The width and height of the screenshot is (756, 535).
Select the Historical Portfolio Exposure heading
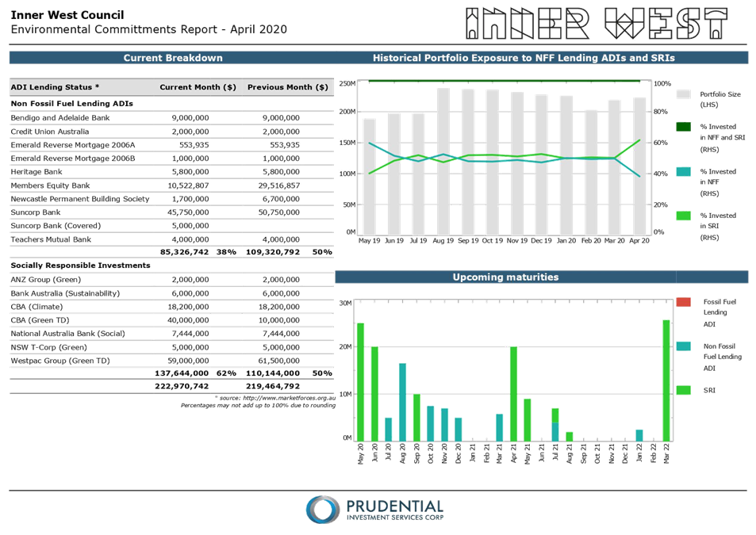click(x=524, y=58)
